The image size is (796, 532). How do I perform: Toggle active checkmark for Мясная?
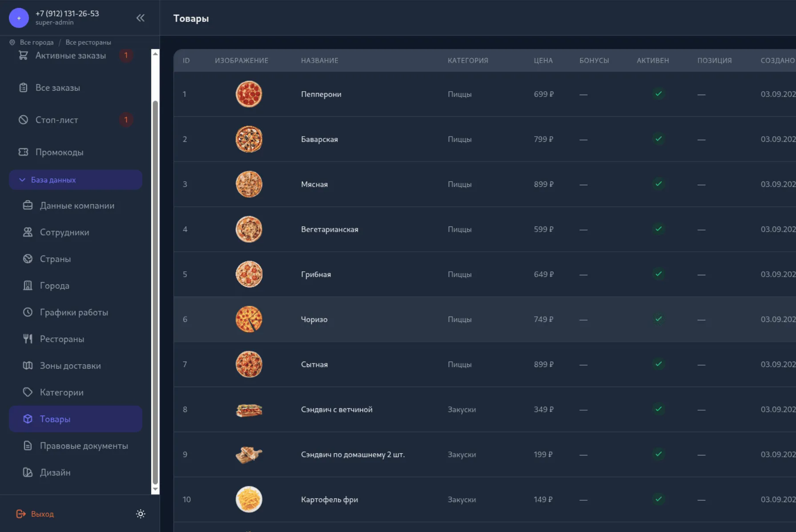[x=659, y=184]
